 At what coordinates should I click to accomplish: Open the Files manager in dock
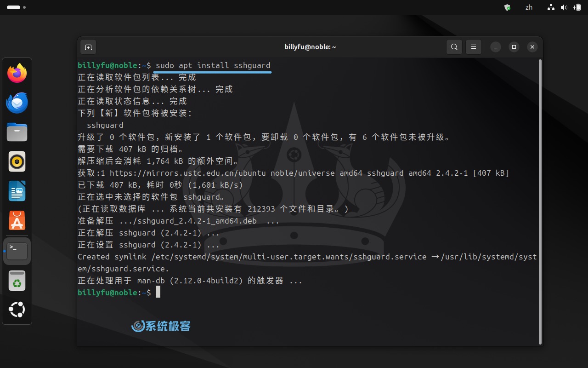[17, 132]
